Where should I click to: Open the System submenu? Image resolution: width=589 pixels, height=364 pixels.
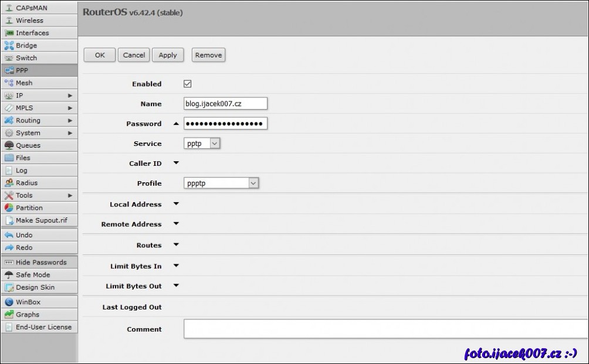(x=38, y=133)
